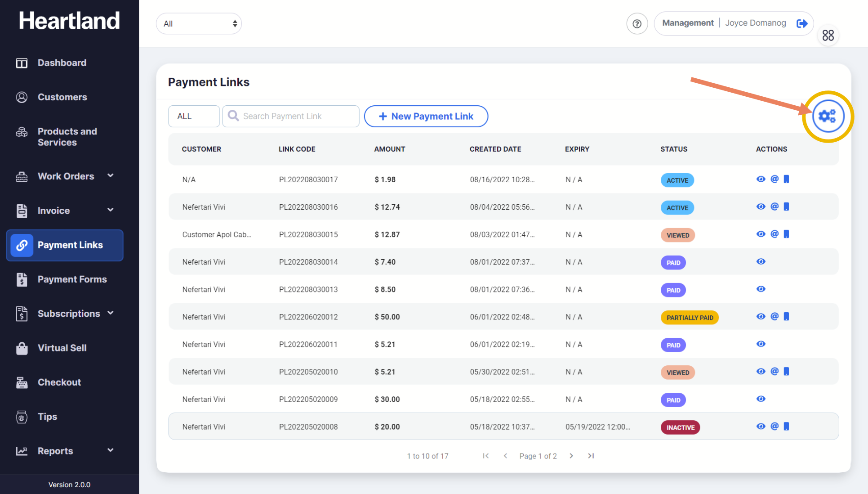View Customer Apol Cab link eye icon
The height and width of the screenshot is (494, 868).
click(761, 234)
